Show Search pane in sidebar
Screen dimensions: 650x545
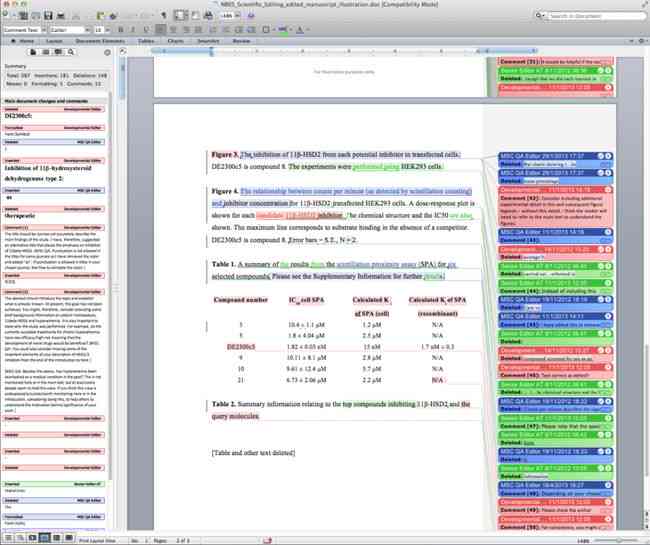pyautogui.click(x=71, y=52)
